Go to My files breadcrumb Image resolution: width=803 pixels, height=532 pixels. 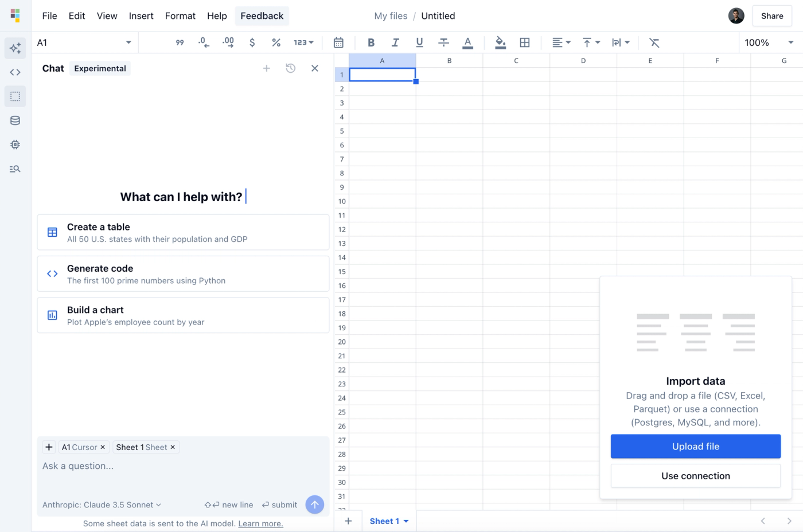(x=391, y=16)
